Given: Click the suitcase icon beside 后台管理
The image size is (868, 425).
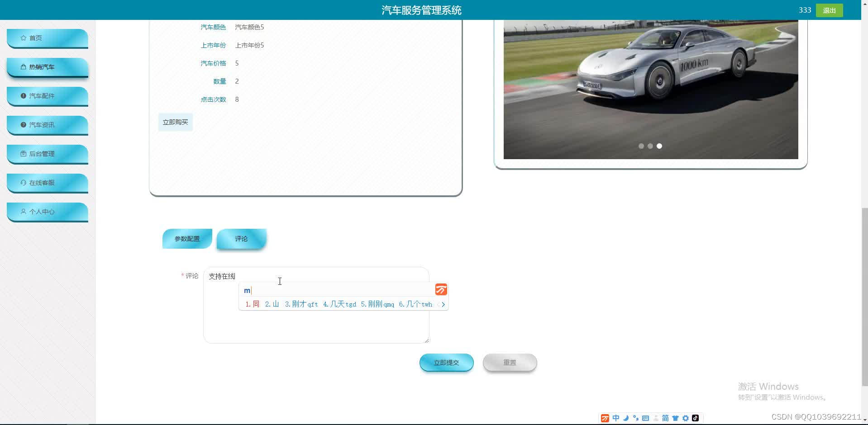Looking at the screenshot, I should 24,154.
